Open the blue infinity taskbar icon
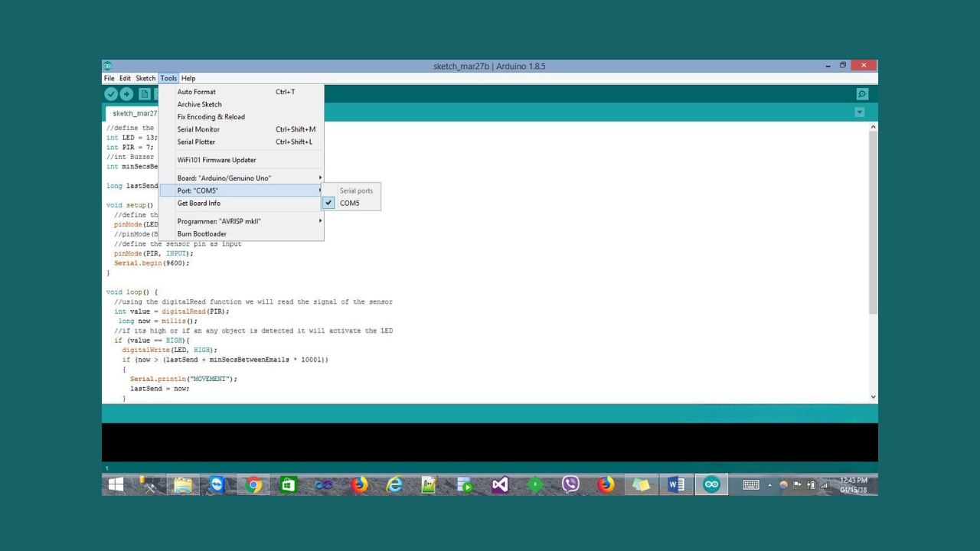Viewport: 980px width, 551px height. point(324,484)
